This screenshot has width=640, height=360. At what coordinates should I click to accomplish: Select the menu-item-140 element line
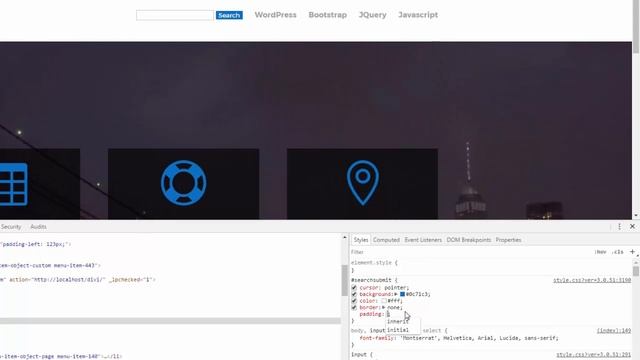coord(61,356)
